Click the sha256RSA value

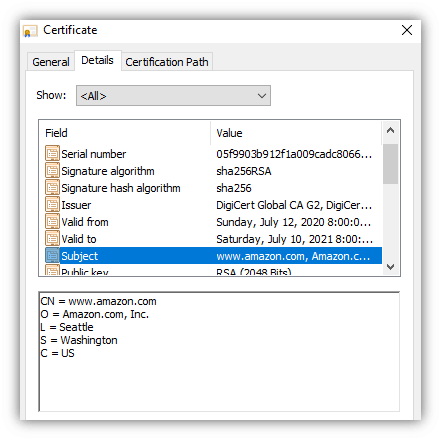click(244, 171)
